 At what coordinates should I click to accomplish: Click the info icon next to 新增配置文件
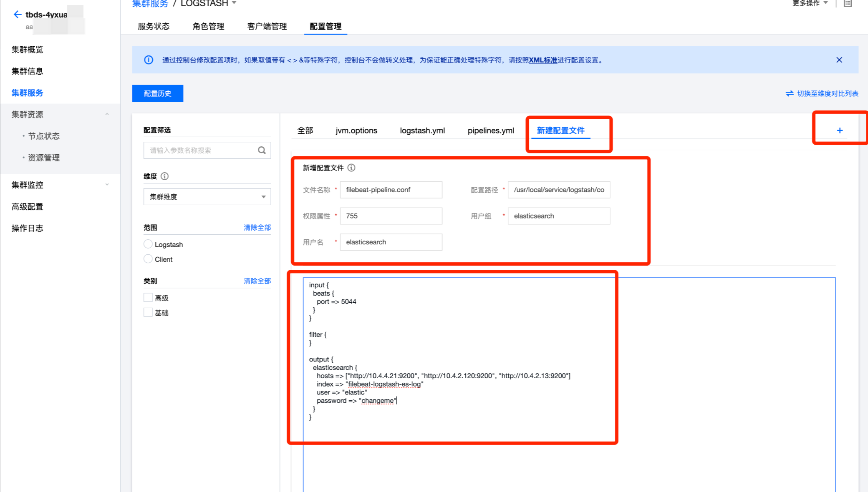tap(351, 168)
